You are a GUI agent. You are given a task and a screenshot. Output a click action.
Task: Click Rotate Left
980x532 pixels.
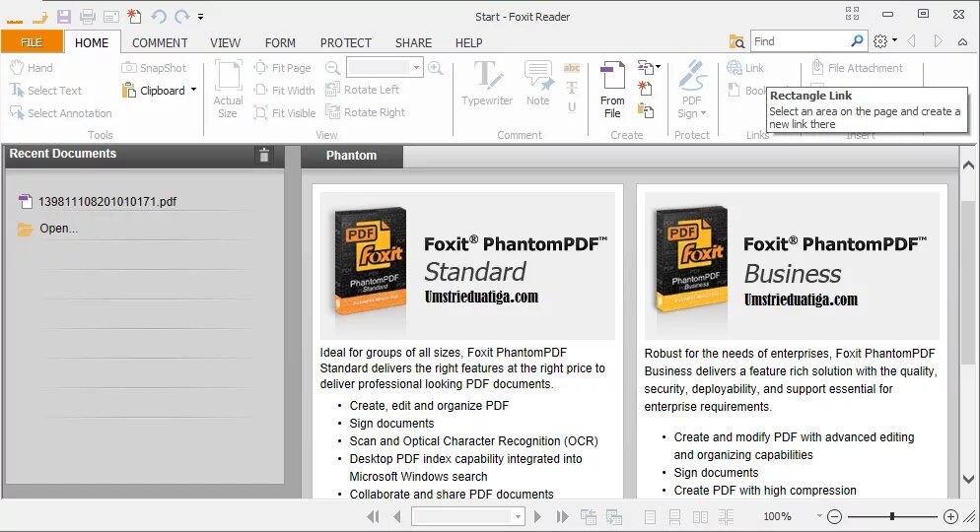363,90
